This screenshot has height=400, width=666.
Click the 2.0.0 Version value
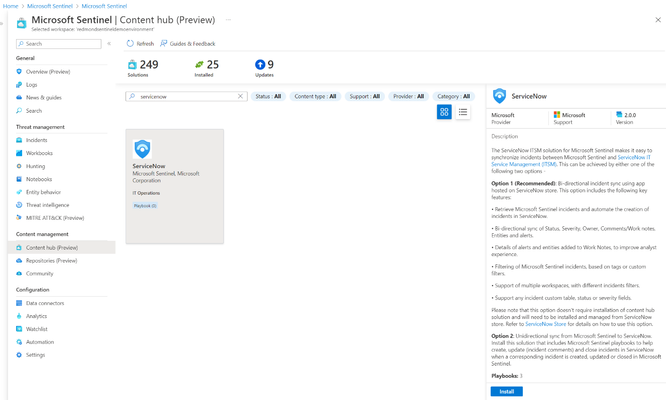[x=630, y=115]
